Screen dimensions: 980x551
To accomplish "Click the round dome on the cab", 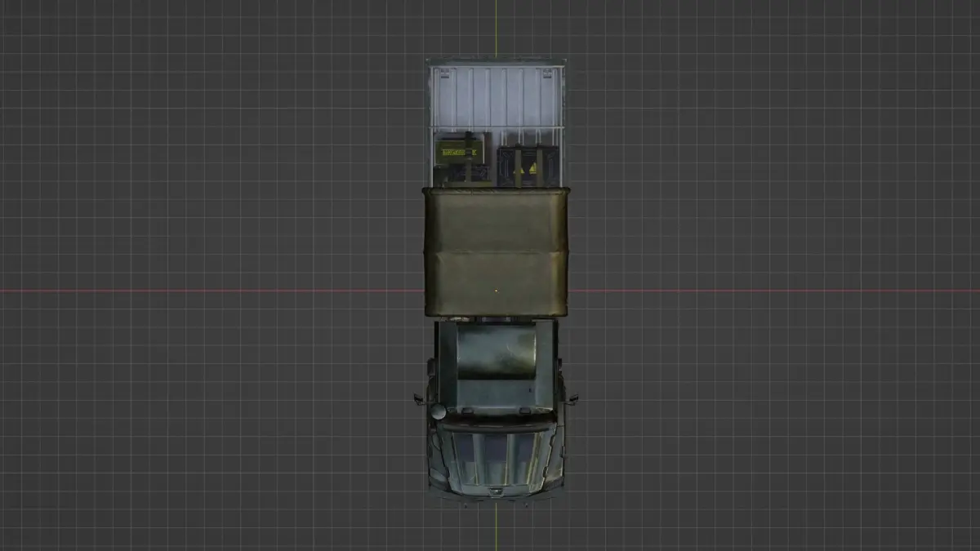I will 439,411.
